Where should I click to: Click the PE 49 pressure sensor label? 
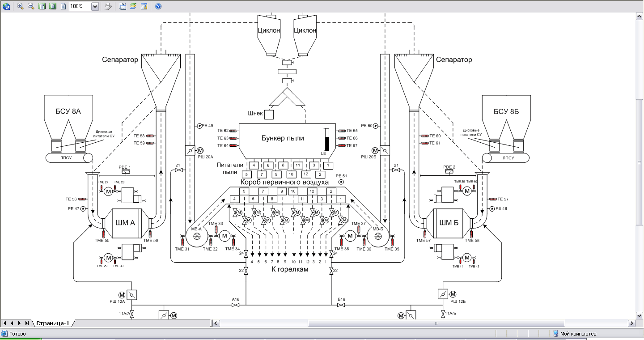pos(208,126)
